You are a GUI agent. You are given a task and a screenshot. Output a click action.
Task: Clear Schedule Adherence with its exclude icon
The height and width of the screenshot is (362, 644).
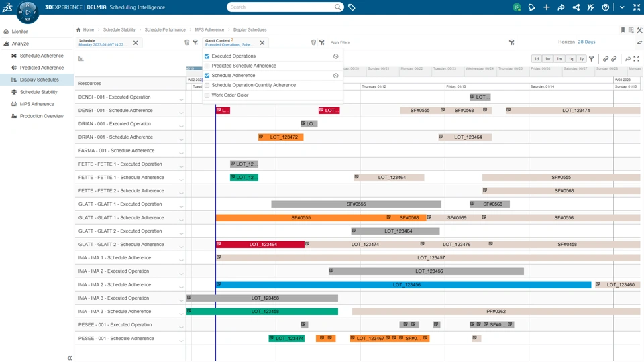click(336, 76)
